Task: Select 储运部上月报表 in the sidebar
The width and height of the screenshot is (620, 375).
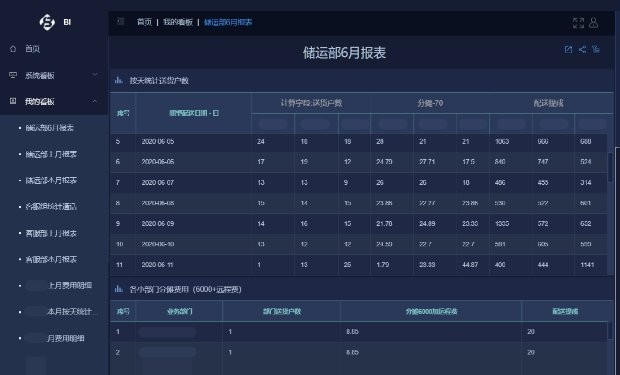Action: point(51,154)
